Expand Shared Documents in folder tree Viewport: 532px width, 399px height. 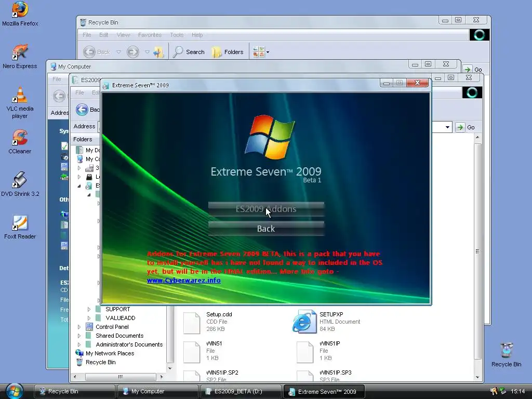(x=79, y=336)
